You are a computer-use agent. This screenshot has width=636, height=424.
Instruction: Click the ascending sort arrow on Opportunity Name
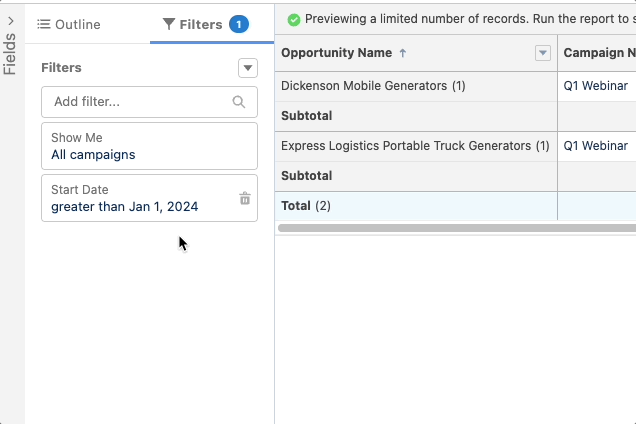402,53
